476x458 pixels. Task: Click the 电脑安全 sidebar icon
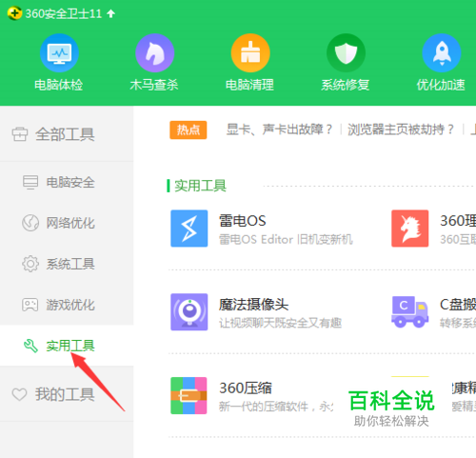point(30,182)
